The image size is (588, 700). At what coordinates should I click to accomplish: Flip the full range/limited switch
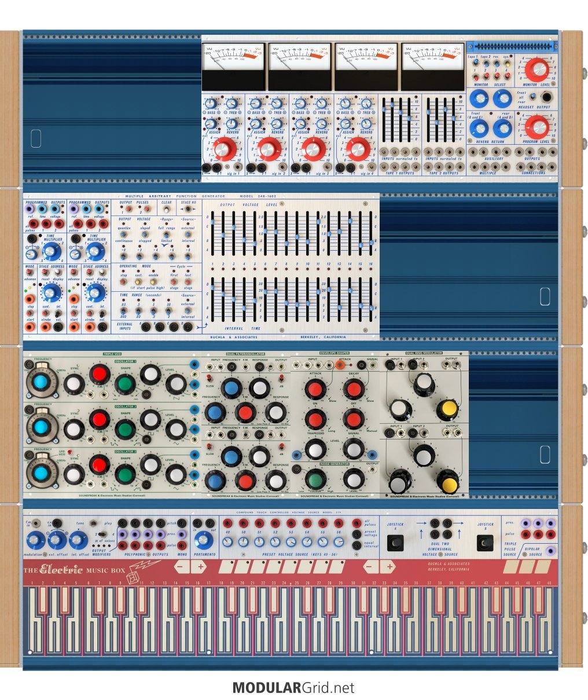pyautogui.click(x=166, y=234)
